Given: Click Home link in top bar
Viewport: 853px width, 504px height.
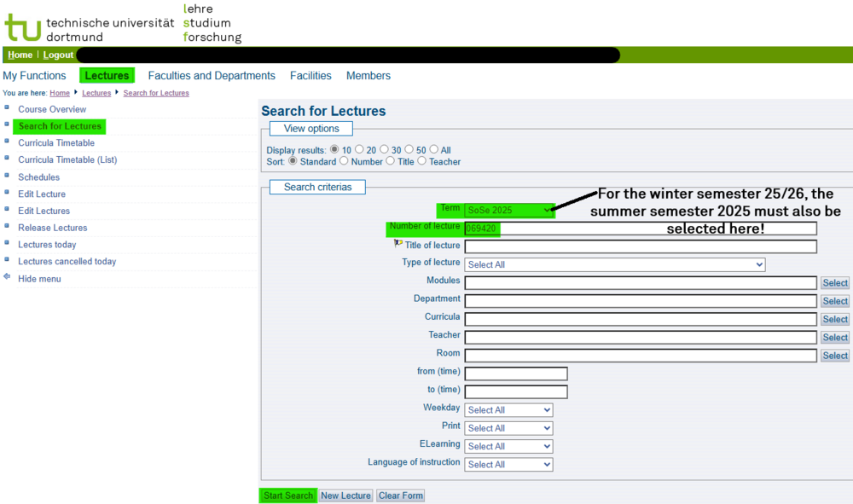Looking at the screenshot, I should (20, 55).
